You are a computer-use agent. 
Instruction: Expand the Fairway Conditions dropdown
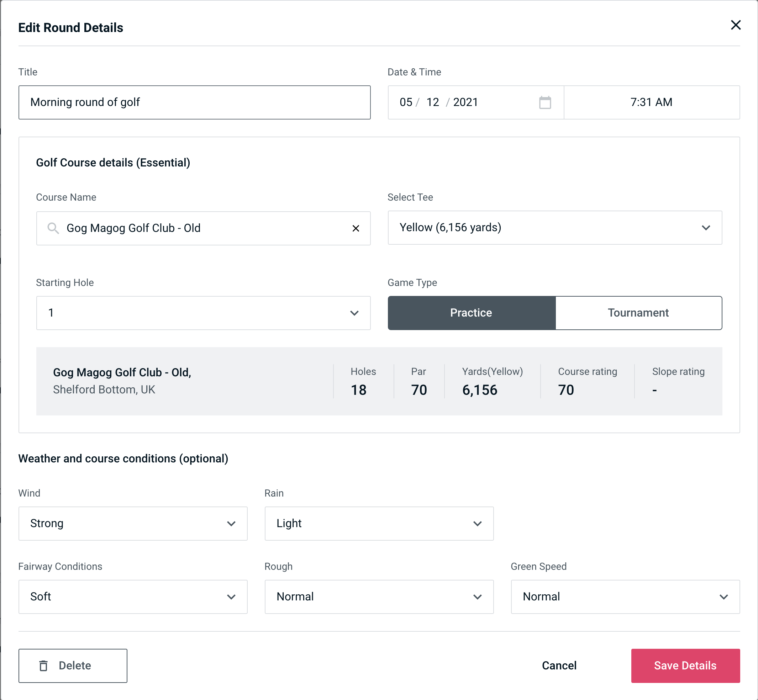[133, 596]
